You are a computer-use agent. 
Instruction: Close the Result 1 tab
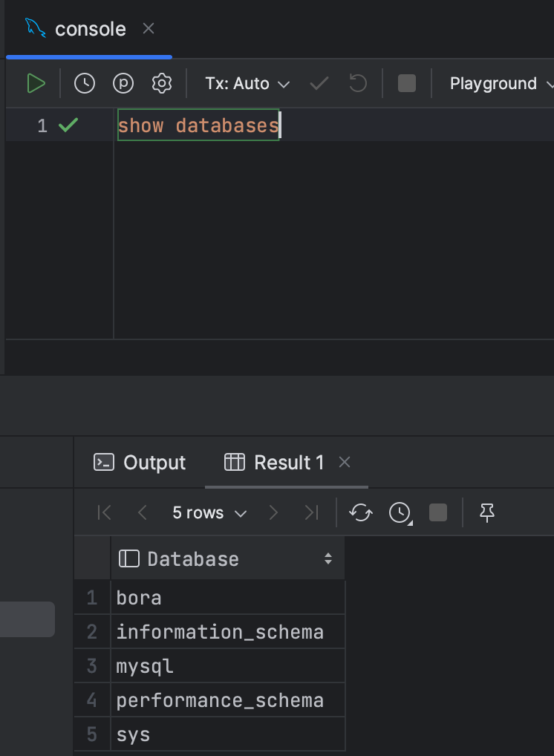pyautogui.click(x=345, y=463)
